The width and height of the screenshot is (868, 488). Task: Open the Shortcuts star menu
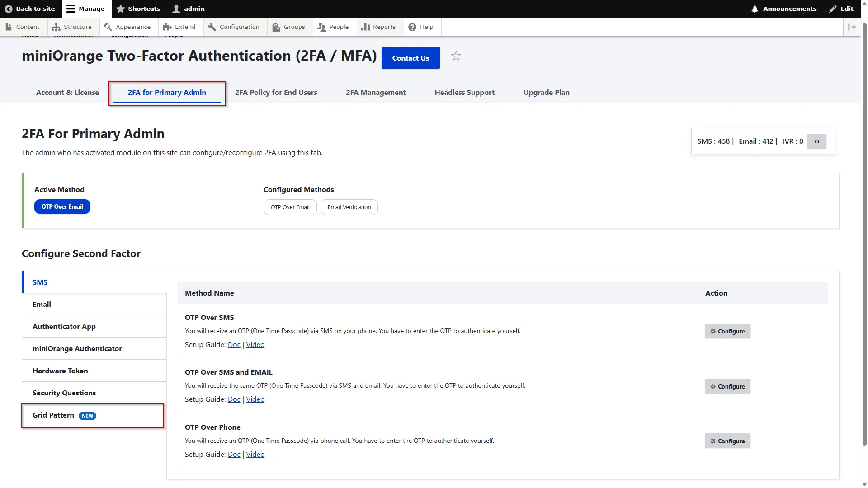(x=138, y=9)
